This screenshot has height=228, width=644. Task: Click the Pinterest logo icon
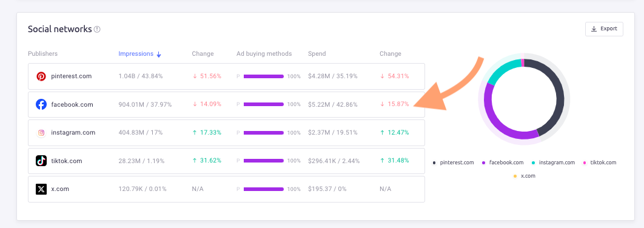click(x=41, y=76)
